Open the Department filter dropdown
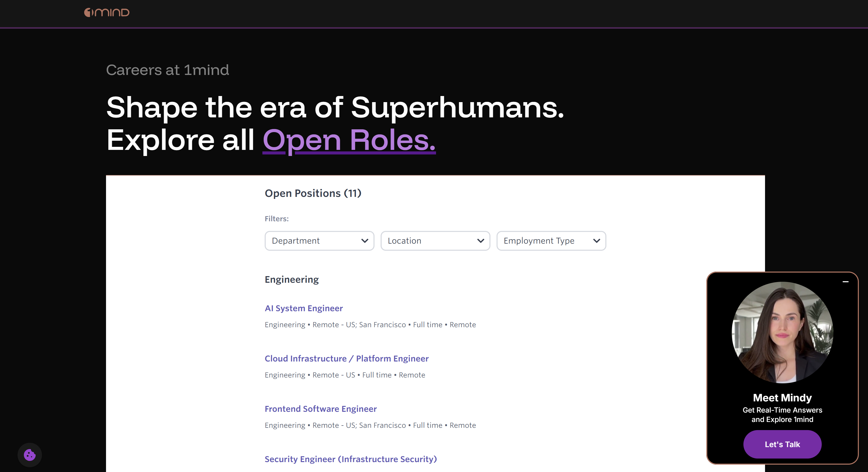868x472 pixels. (x=319, y=241)
